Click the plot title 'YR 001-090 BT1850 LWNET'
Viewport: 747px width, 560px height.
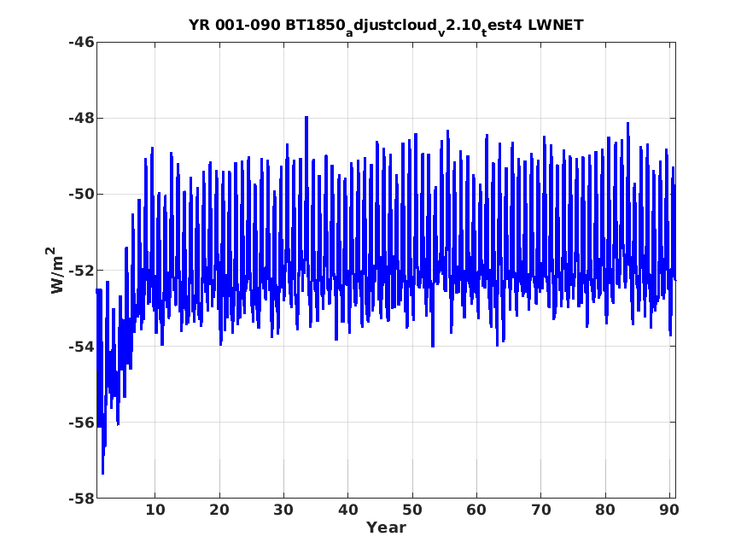coord(386,26)
